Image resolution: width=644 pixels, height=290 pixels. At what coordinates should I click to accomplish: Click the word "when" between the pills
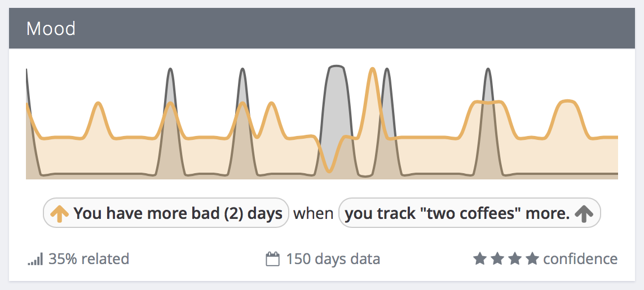point(314,214)
